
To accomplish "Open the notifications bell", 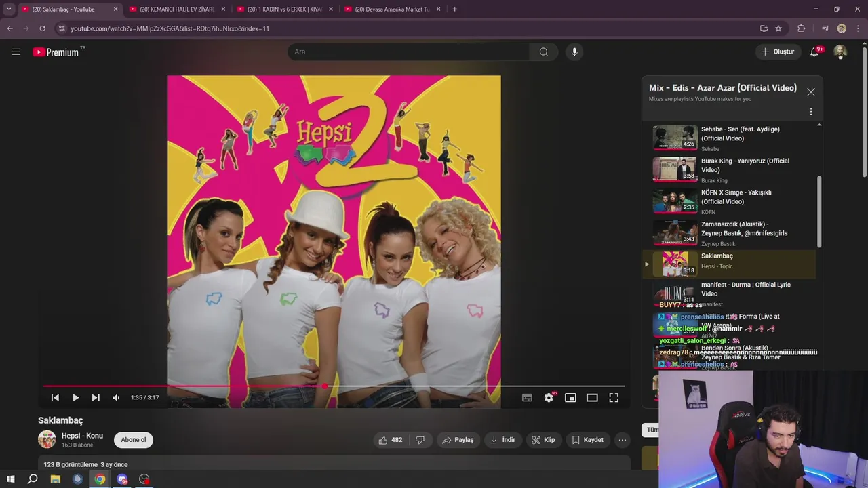I will coord(814,52).
